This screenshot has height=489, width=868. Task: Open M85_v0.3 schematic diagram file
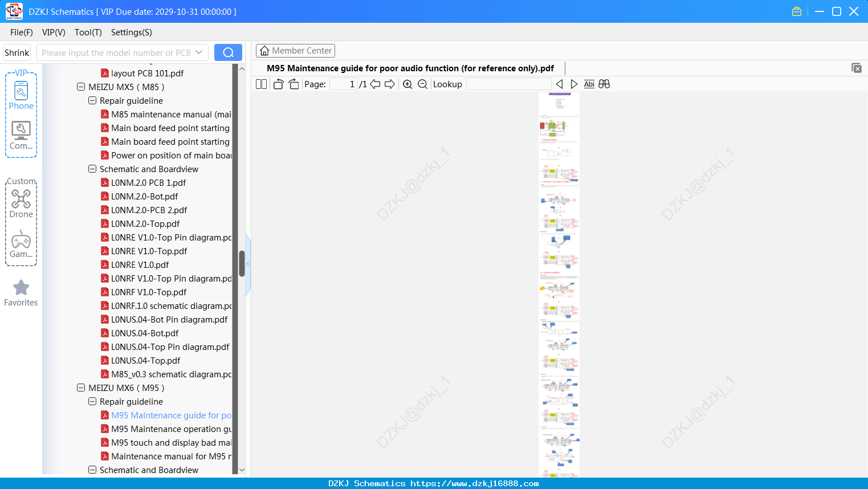(166, 374)
